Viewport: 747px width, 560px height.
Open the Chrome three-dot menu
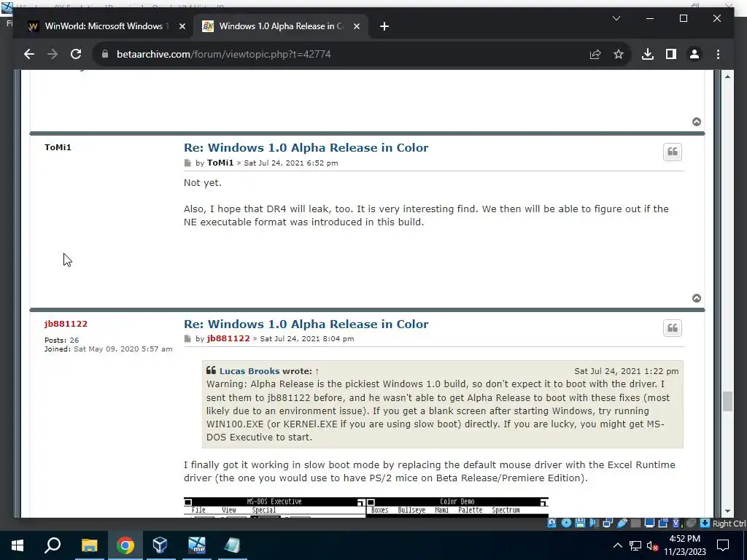pos(718,54)
